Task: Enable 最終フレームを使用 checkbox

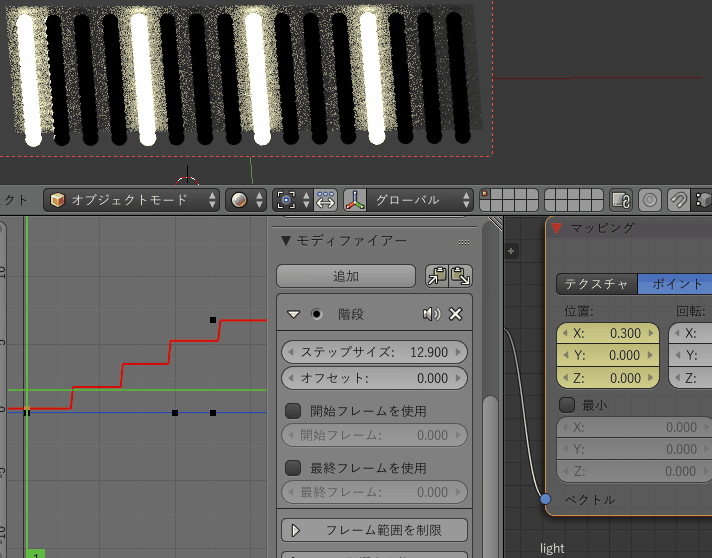Action: (293, 468)
